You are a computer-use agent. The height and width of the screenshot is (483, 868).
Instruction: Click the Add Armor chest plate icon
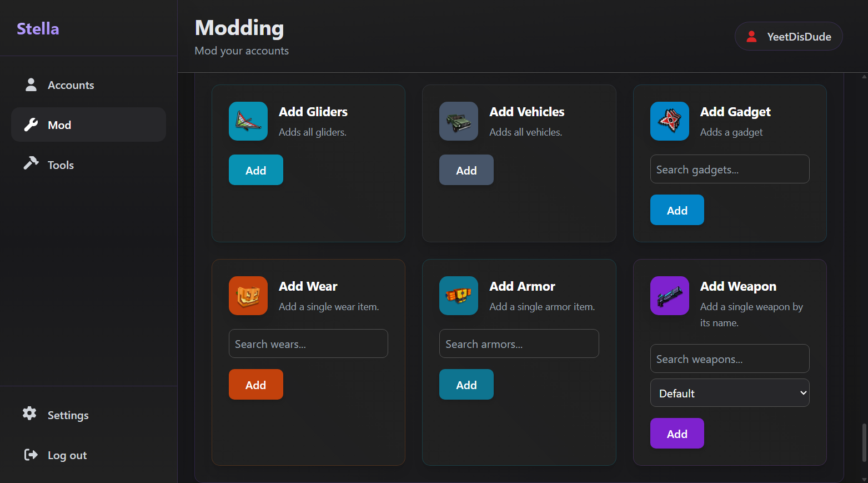click(x=458, y=296)
